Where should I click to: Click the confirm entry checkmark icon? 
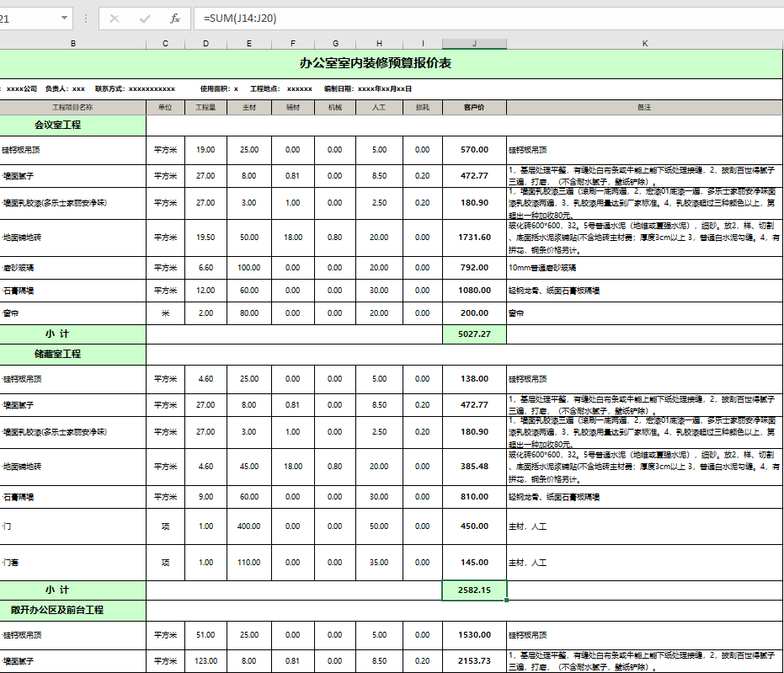point(145,19)
